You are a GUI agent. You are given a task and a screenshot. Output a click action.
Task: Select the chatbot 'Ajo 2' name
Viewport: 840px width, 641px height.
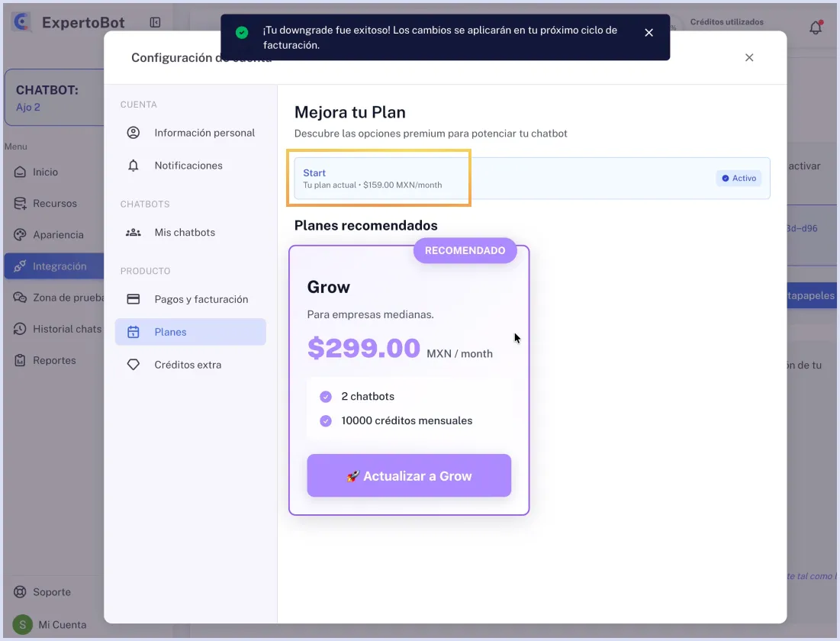pos(28,107)
